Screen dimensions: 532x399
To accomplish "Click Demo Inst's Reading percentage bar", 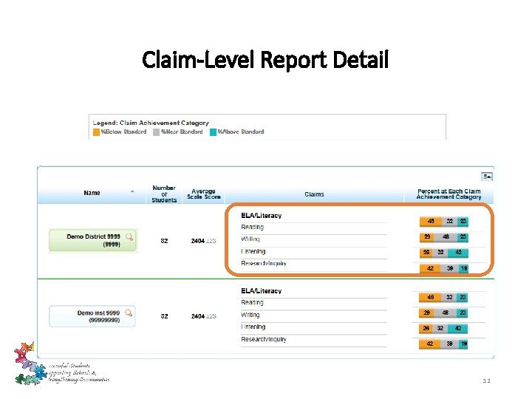I will tap(443, 297).
